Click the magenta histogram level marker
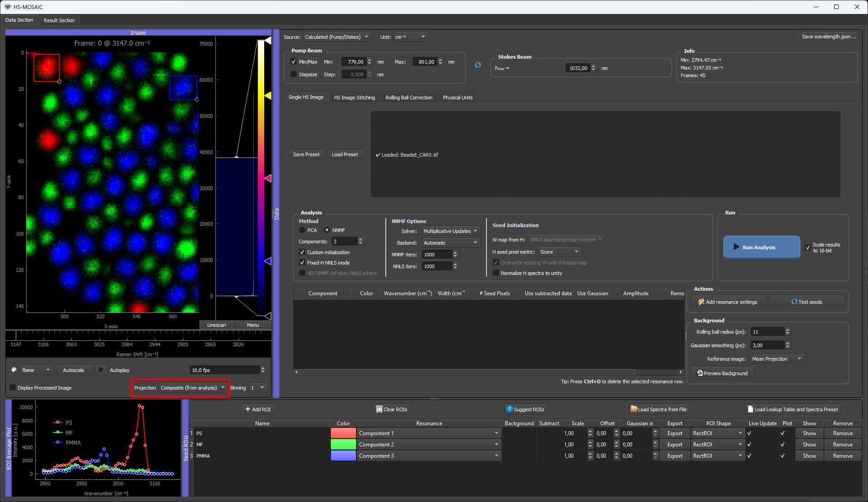The image size is (868, 502). pos(268,178)
